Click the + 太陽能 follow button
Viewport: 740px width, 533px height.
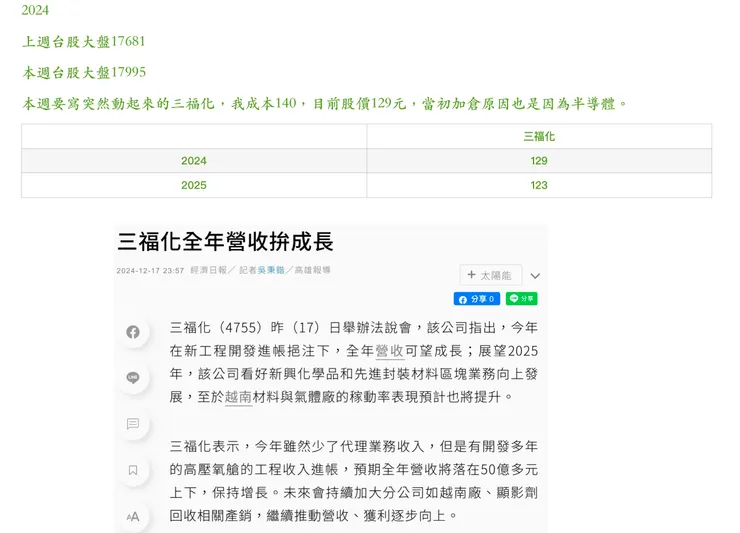490,275
